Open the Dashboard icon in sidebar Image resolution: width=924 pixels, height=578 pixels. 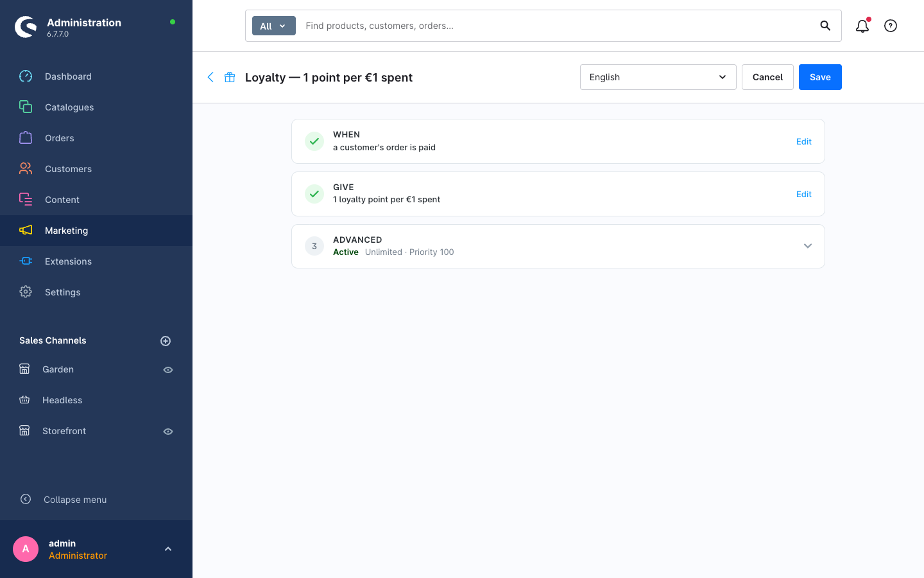(26, 76)
